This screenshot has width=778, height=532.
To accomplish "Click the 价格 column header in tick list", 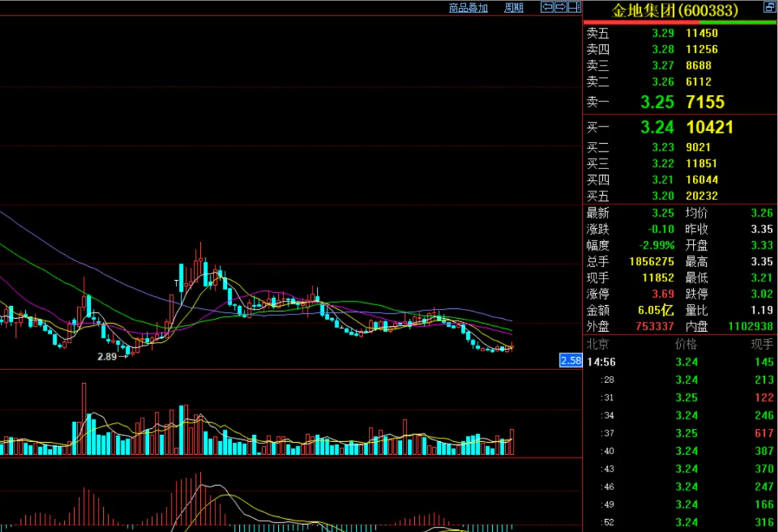I will [686, 344].
